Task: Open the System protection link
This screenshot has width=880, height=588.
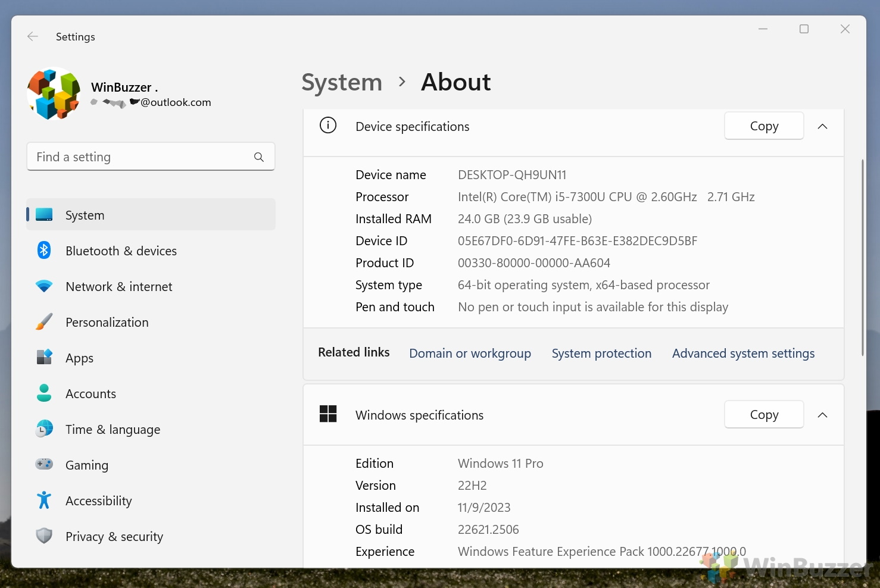Action: 601,354
